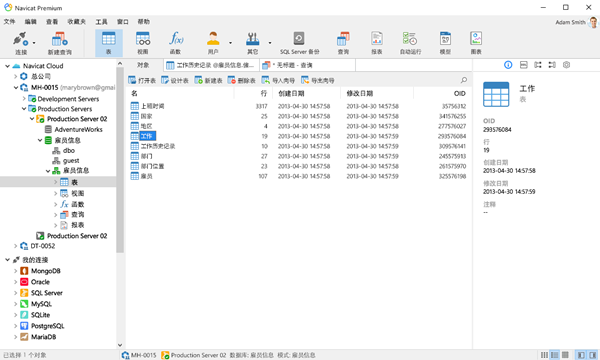The width and height of the screenshot is (600, 360).
Task: Select the guest schema in tree
Action: point(66,161)
